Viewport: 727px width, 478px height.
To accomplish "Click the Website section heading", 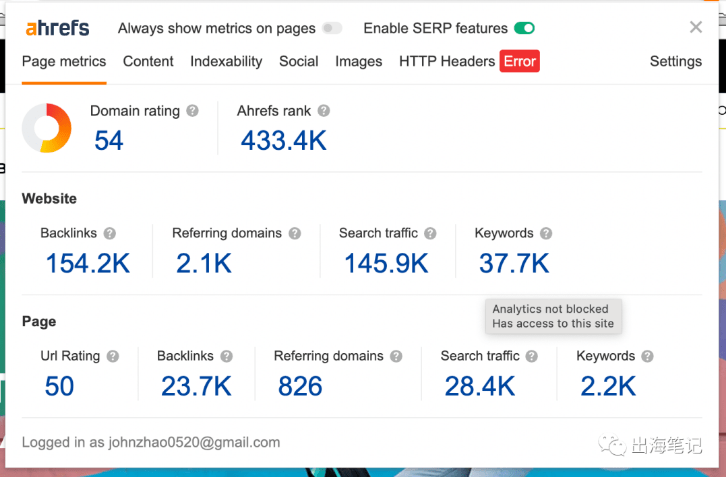I will pyautogui.click(x=49, y=198).
